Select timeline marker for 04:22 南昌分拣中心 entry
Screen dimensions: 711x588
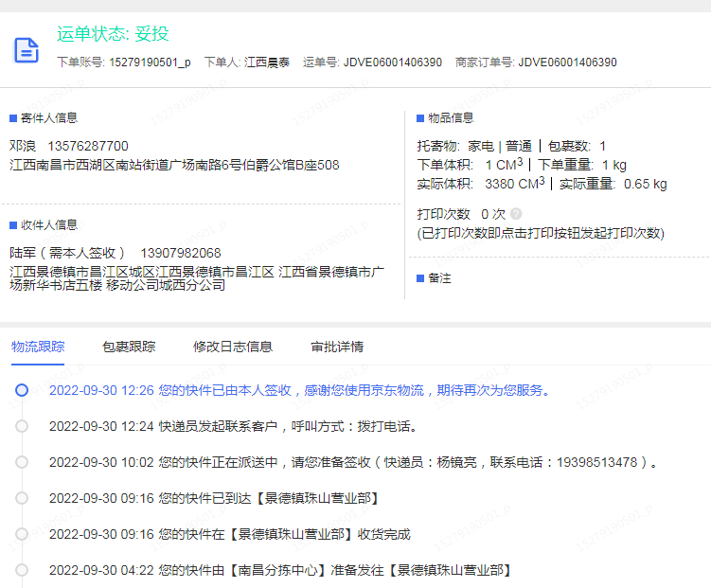click(x=22, y=570)
